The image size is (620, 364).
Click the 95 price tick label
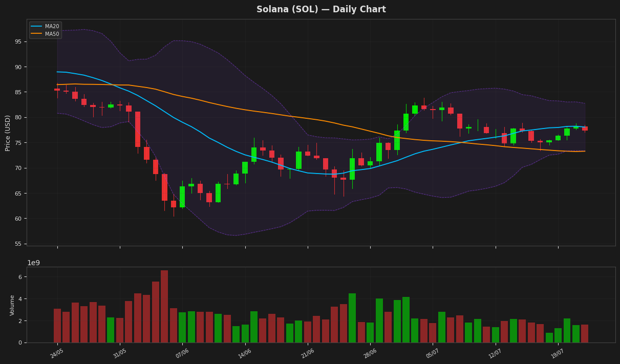pyautogui.click(x=18, y=41)
